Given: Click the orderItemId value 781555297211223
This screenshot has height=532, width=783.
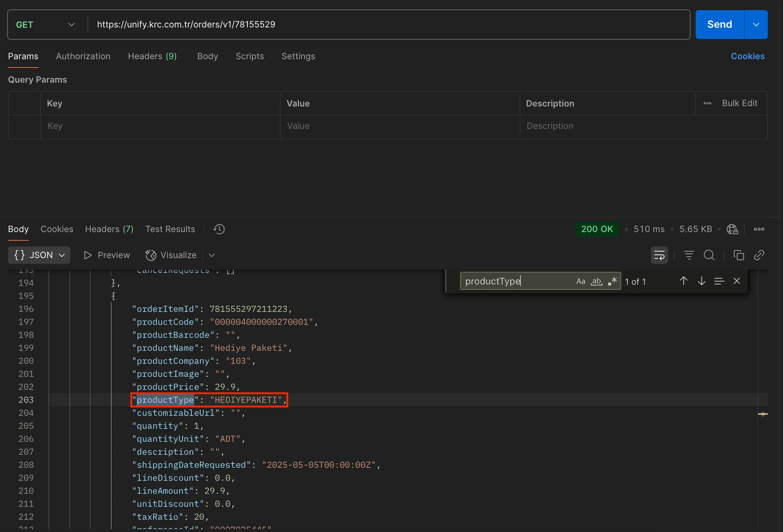Looking at the screenshot, I should pos(248,309).
